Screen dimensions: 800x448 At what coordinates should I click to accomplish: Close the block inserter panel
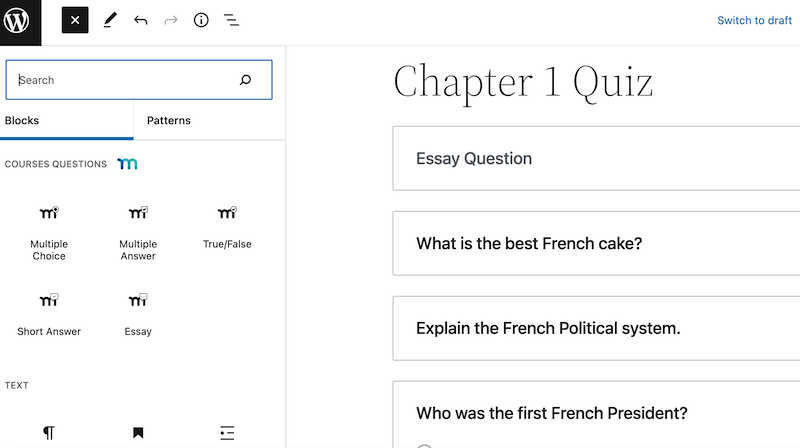(75, 20)
